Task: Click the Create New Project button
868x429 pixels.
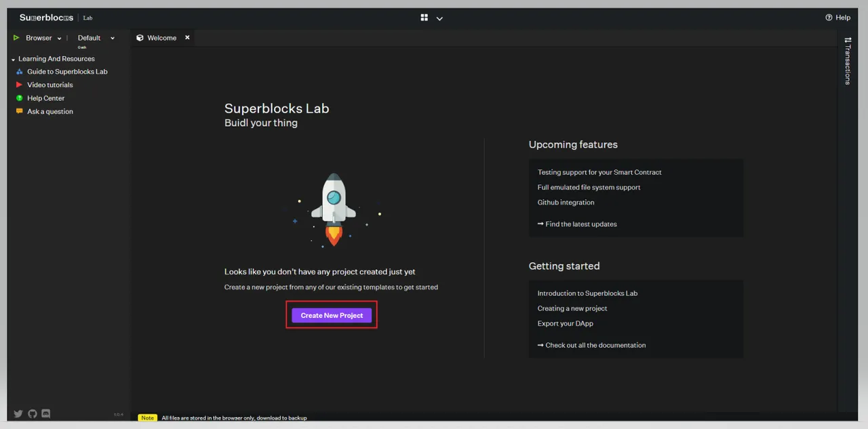Action: click(x=332, y=315)
